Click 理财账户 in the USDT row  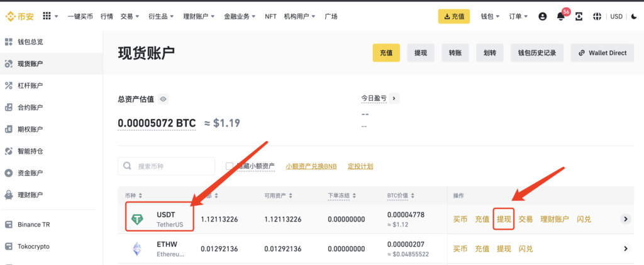coord(555,219)
